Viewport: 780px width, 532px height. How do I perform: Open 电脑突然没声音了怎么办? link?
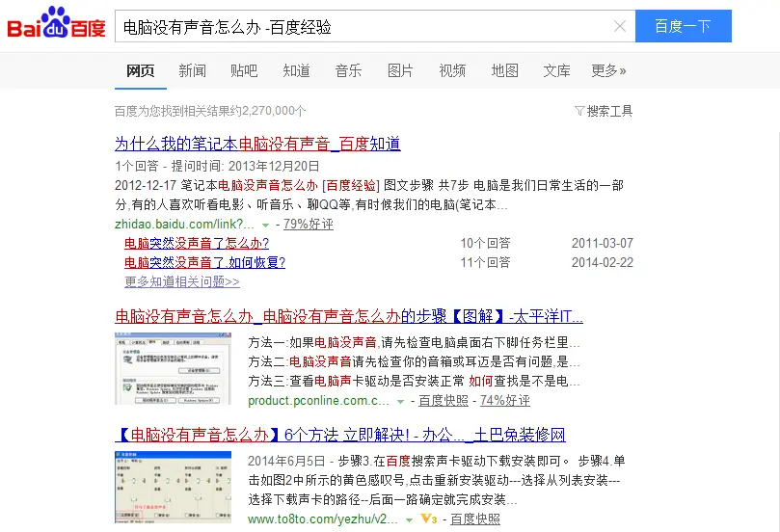coord(197,243)
